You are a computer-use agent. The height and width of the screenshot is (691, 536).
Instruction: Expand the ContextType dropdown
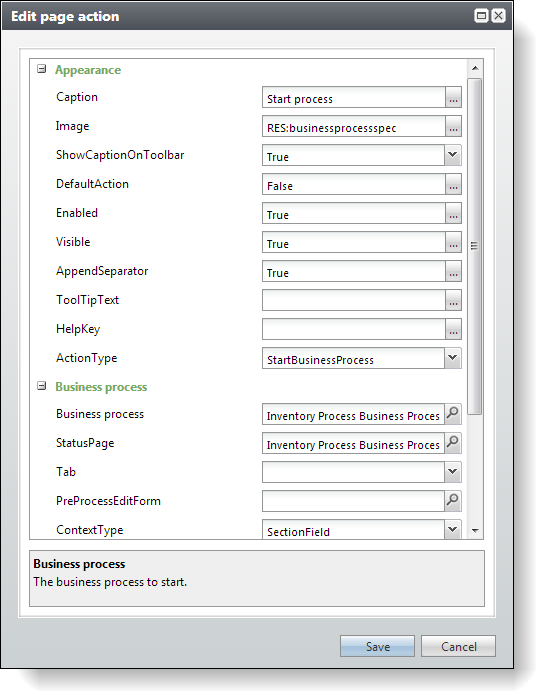(x=453, y=529)
